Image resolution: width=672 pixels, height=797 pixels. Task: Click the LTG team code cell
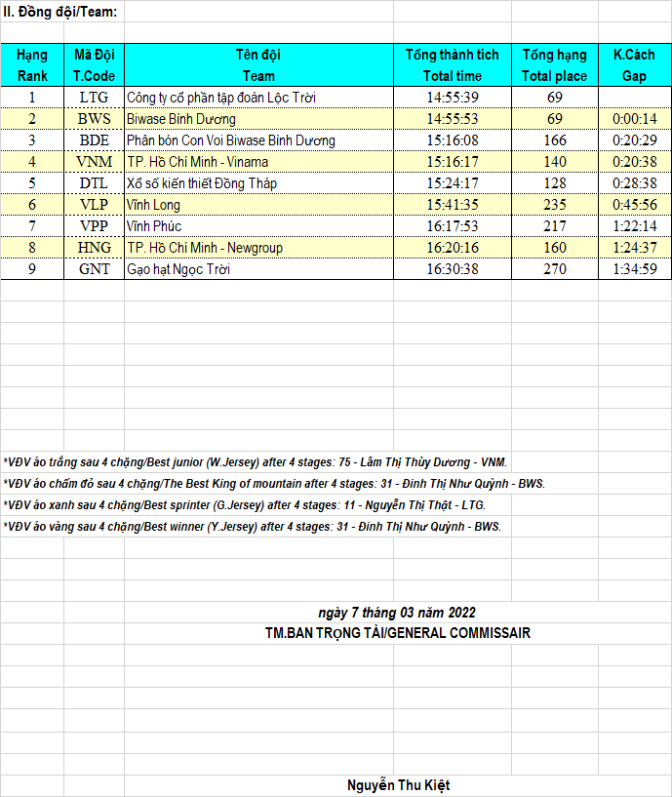click(95, 98)
